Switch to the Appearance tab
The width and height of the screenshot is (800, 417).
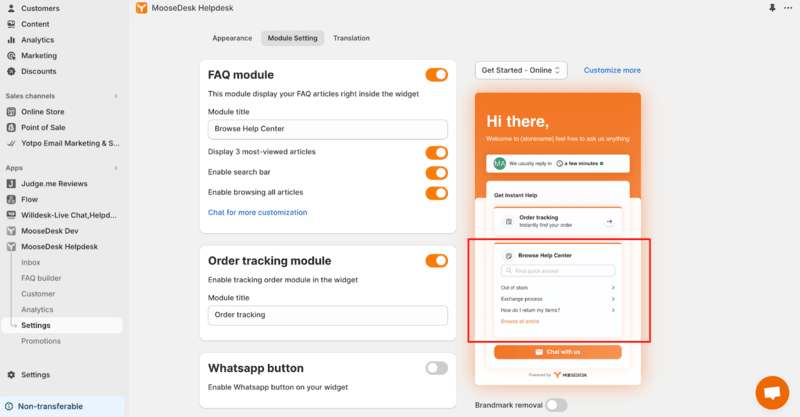pos(232,38)
